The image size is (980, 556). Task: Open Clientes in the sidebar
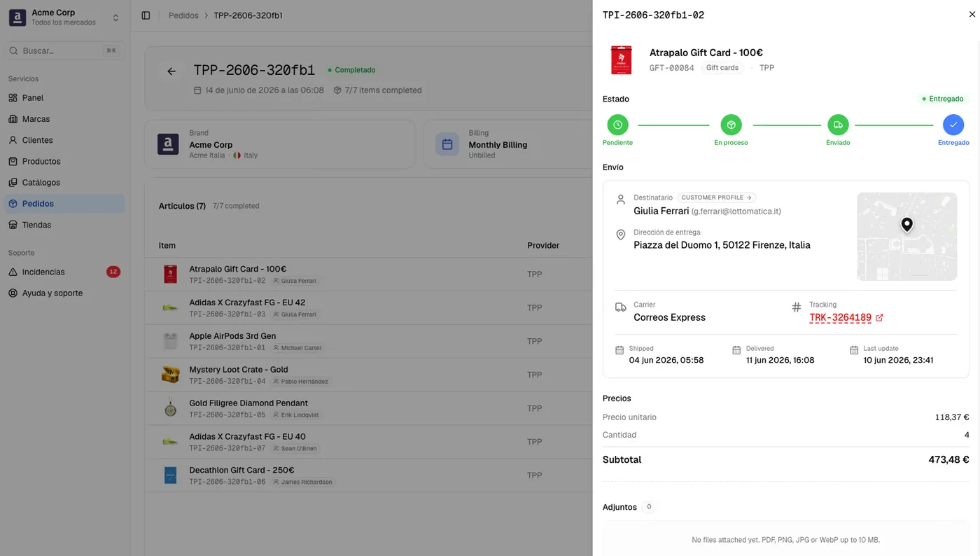pyautogui.click(x=64, y=140)
